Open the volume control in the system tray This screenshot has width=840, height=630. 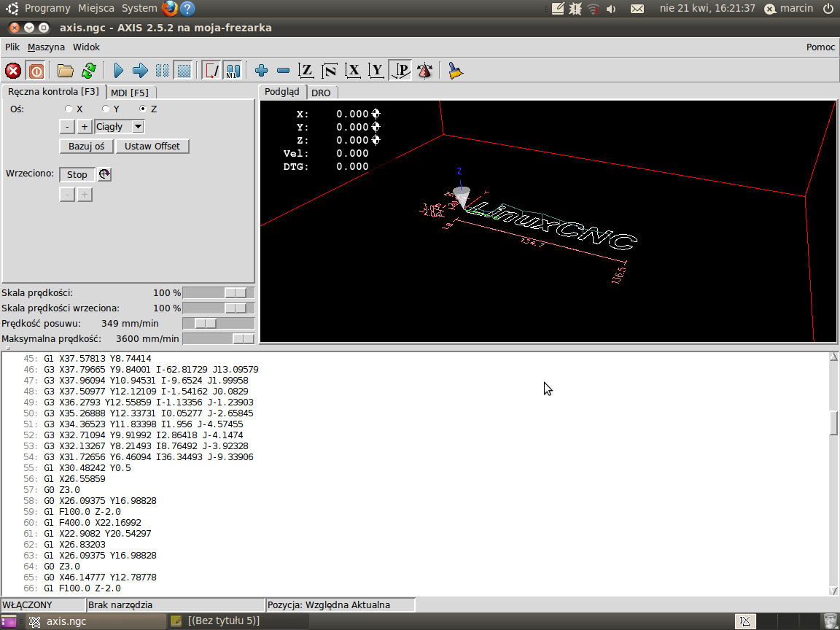click(611, 9)
